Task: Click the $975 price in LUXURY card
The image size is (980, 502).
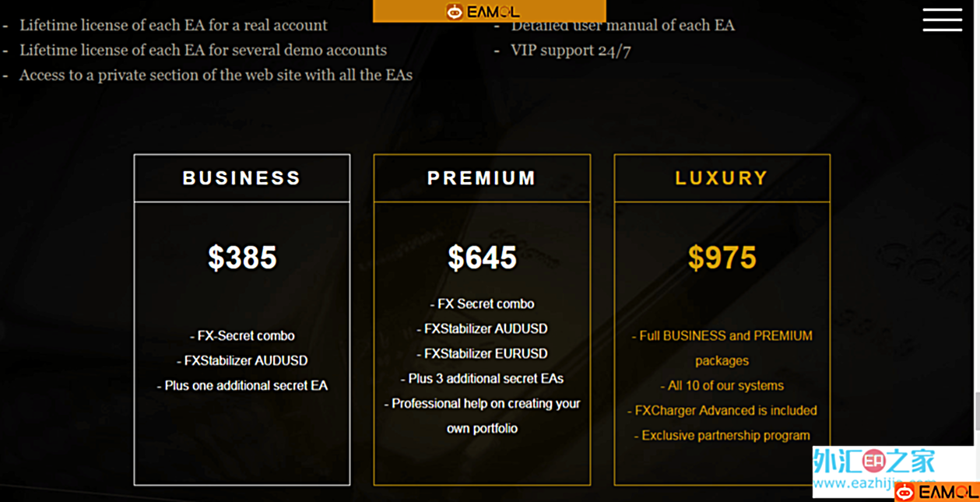Action: (x=722, y=257)
